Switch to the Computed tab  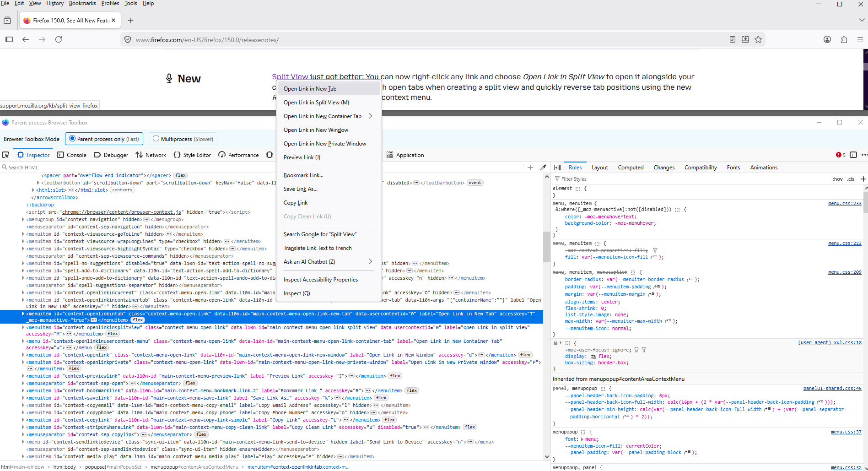click(630, 168)
